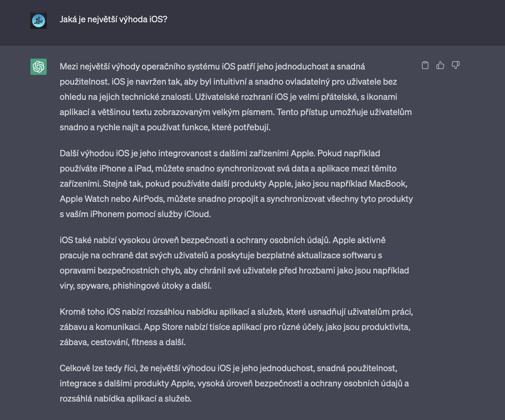
Task: Click the question "Jaká je největší výhoda iOS?"
Action: pos(113,20)
